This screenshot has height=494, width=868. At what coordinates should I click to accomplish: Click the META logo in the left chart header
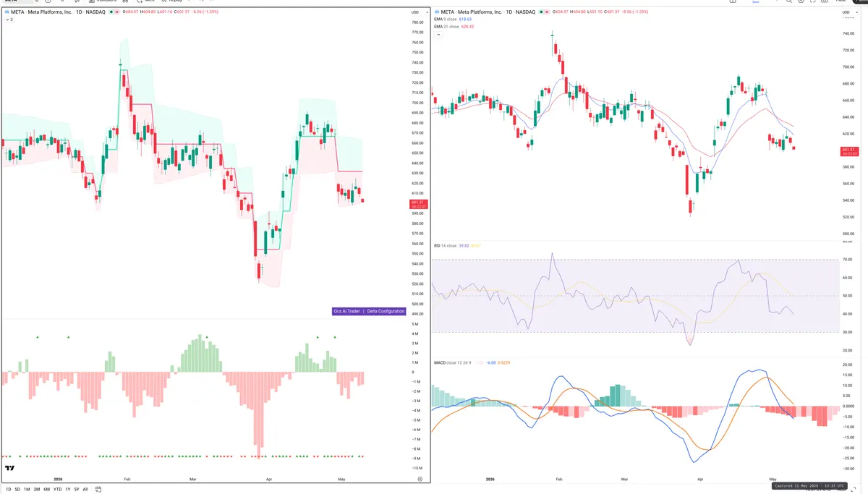click(7, 12)
